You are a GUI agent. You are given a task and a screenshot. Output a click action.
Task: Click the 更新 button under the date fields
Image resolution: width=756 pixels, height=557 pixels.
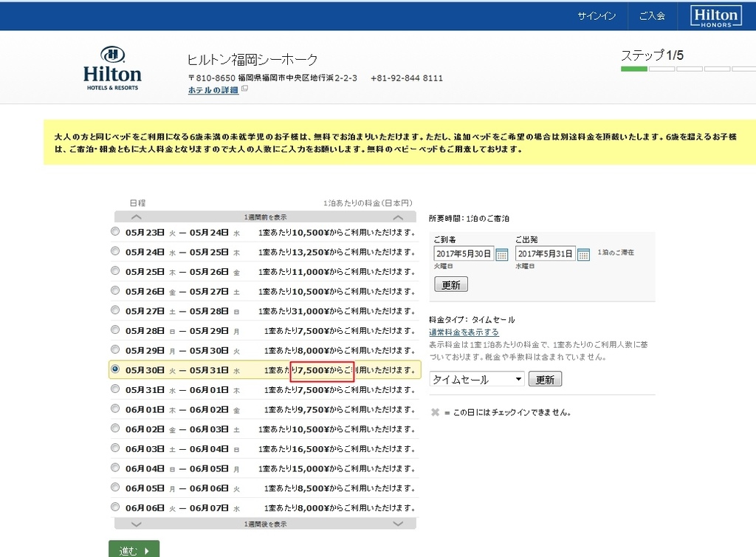[x=451, y=284]
